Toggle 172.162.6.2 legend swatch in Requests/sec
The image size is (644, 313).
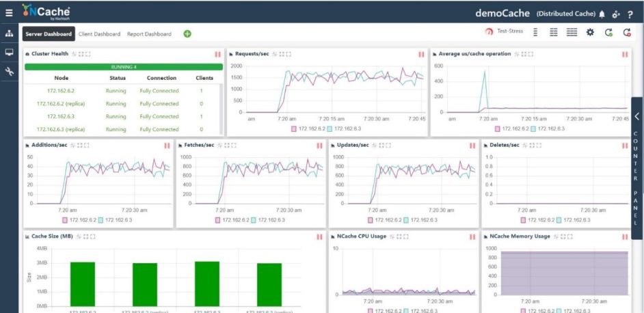pyautogui.click(x=294, y=128)
